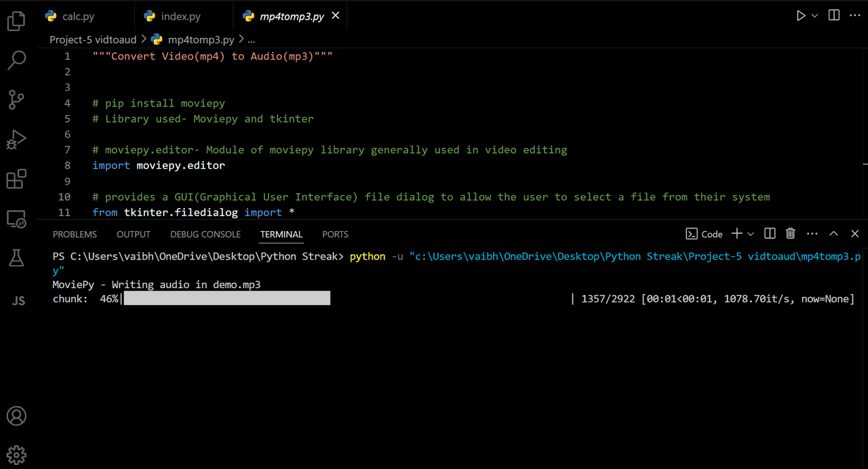868x469 pixels.
Task: Open editor More Actions menu
Action: coord(856,16)
